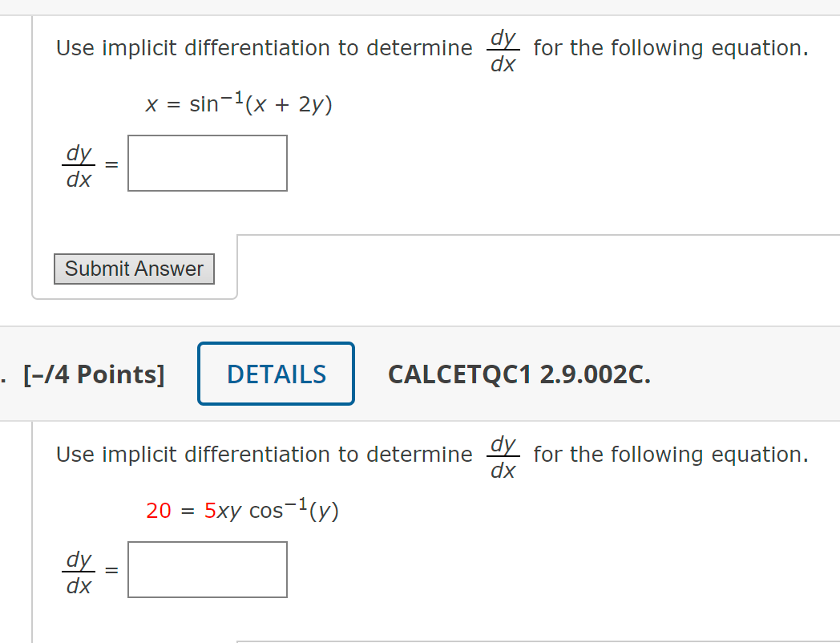Click the dy/dx fraction label in the first problem
Image resolution: width=840 pixels, height=643 pixels.
77,164
